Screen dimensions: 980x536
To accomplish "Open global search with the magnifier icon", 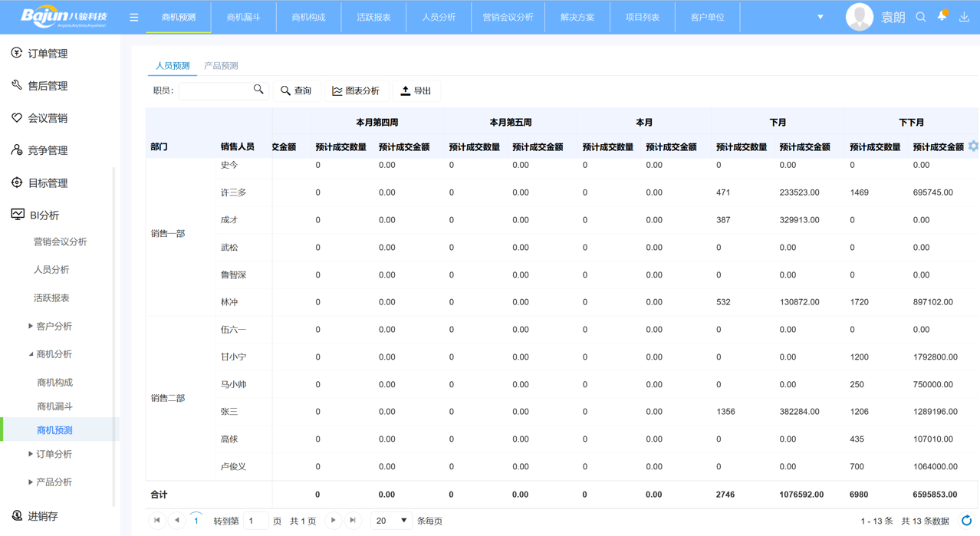I will pyautogui.click(x=920, y=15).
